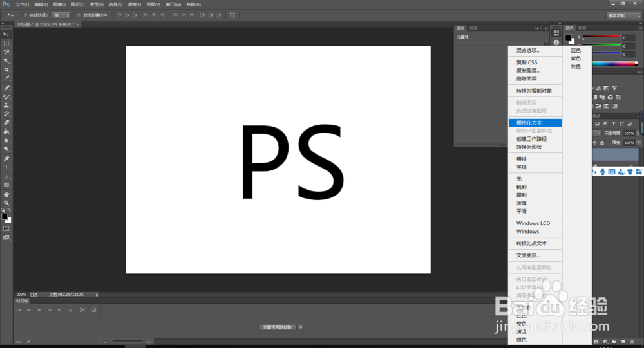Swap foreground and background colors
Viewport: 644px width, 348px height.
tap(9, 210)
